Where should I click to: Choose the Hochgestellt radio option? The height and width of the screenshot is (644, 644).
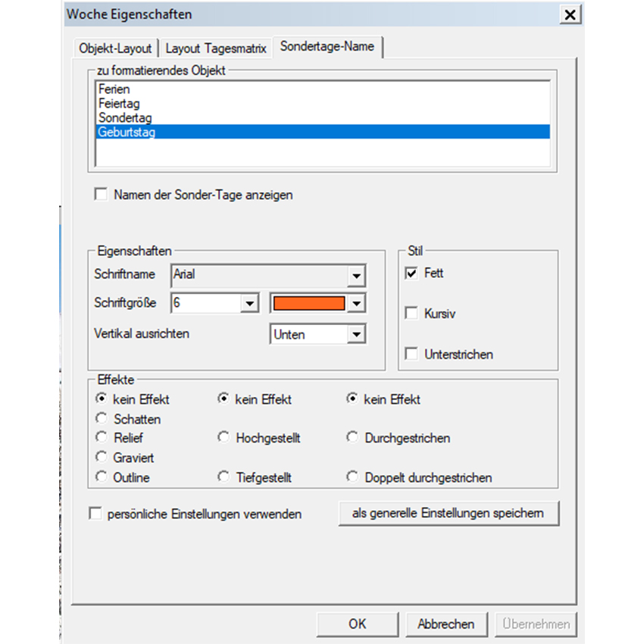click(224, 438)
